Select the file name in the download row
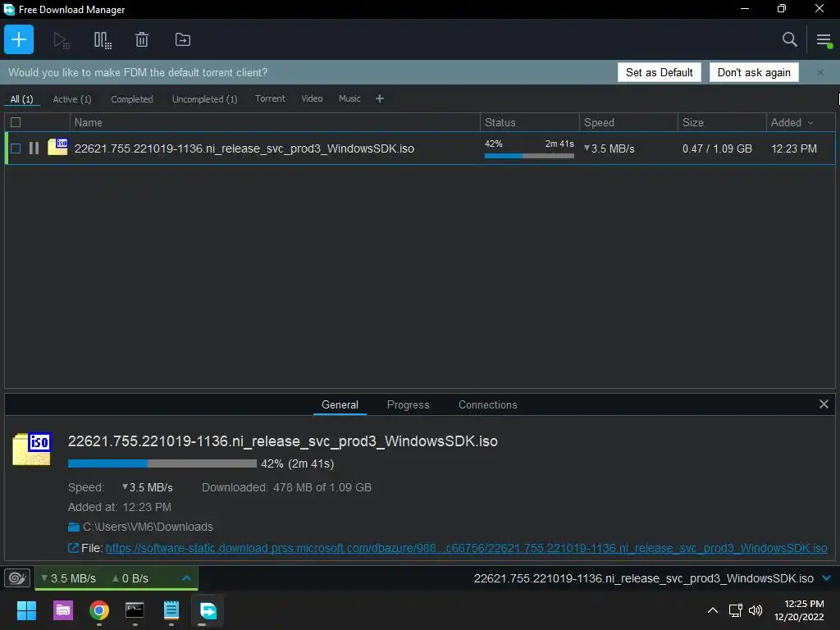Viewport: 840px width, 630px height. click(x=244, y=148)
